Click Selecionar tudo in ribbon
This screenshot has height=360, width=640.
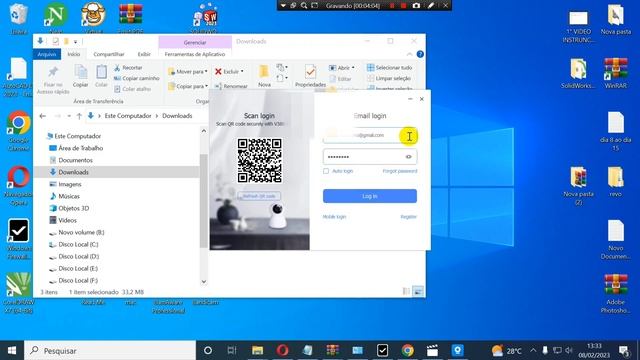[389, 67]
